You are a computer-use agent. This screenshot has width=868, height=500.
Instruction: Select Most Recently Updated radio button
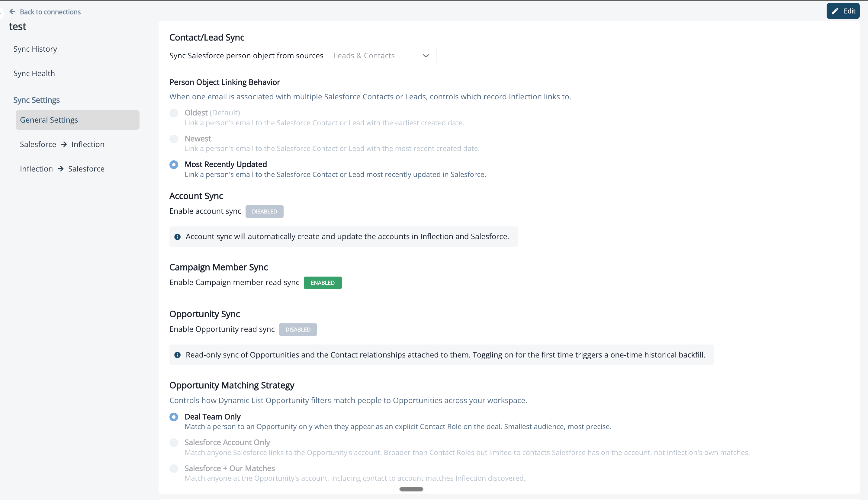[x=174, y=165]
